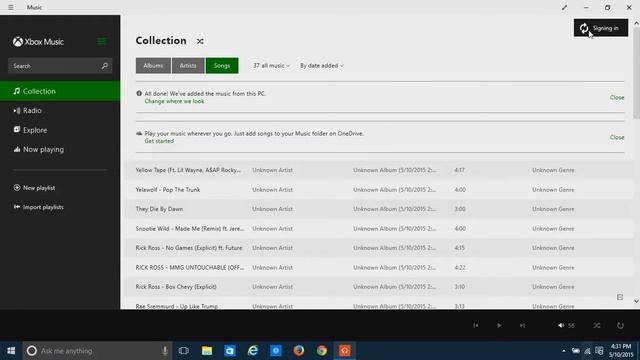
Task: Click the Cortana microphone icon
Action: pyautogui.click(x=165, y=351)
